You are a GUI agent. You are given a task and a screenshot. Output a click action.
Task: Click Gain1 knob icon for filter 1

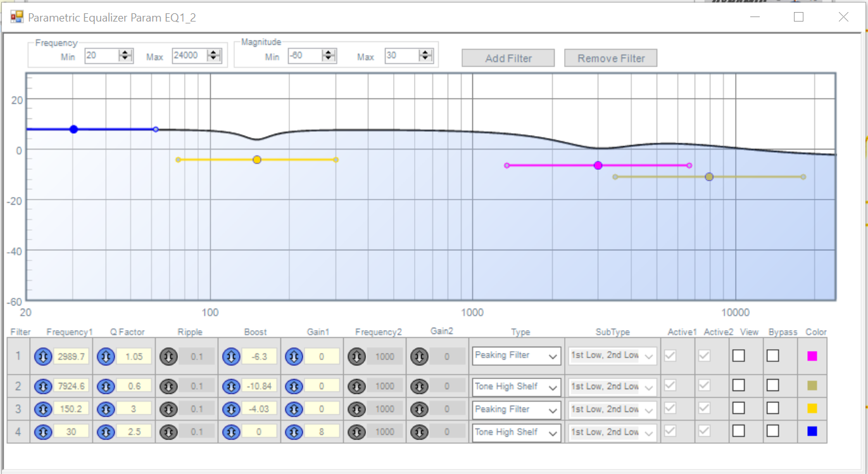coord(294,357)
